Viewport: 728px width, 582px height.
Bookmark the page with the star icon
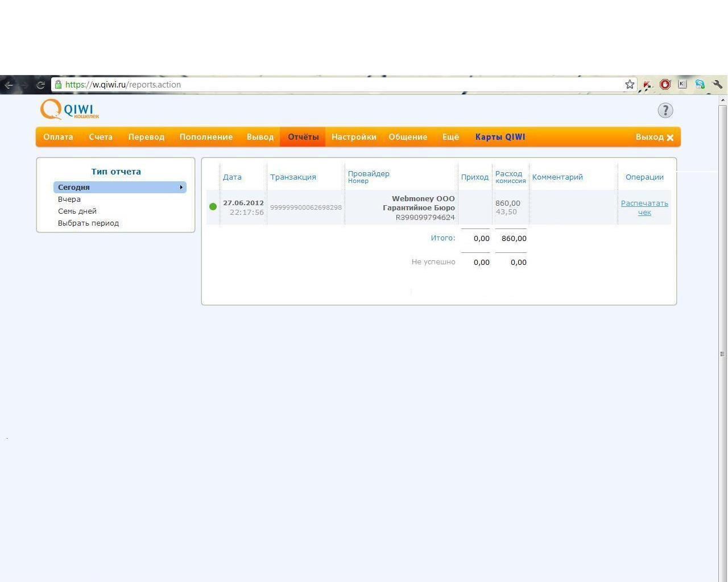point(630,84)
